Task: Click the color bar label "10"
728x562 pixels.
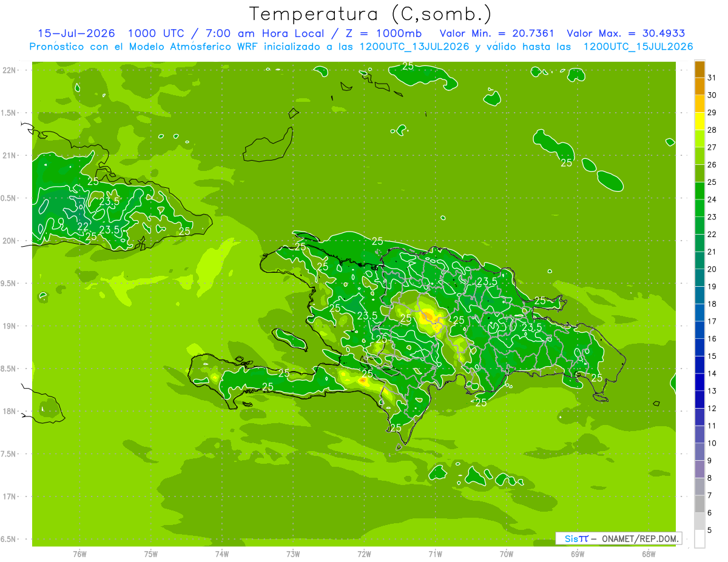Action: [712, 443]
